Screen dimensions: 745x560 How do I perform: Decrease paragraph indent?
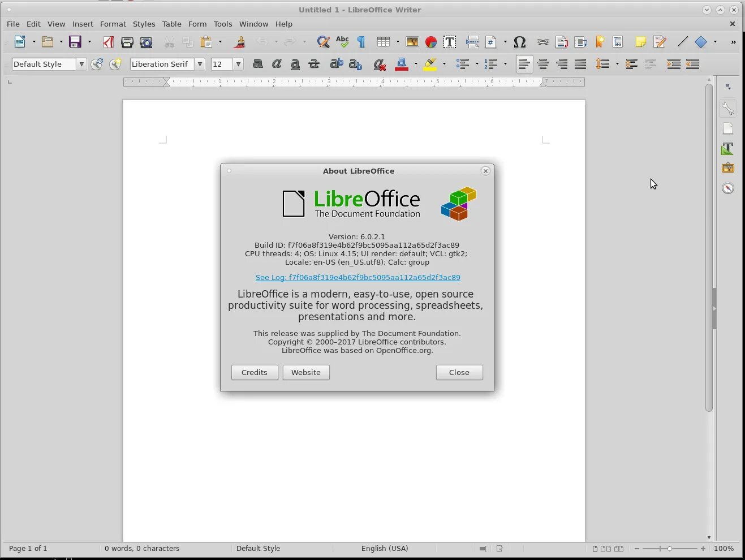[x=692, y=64]
